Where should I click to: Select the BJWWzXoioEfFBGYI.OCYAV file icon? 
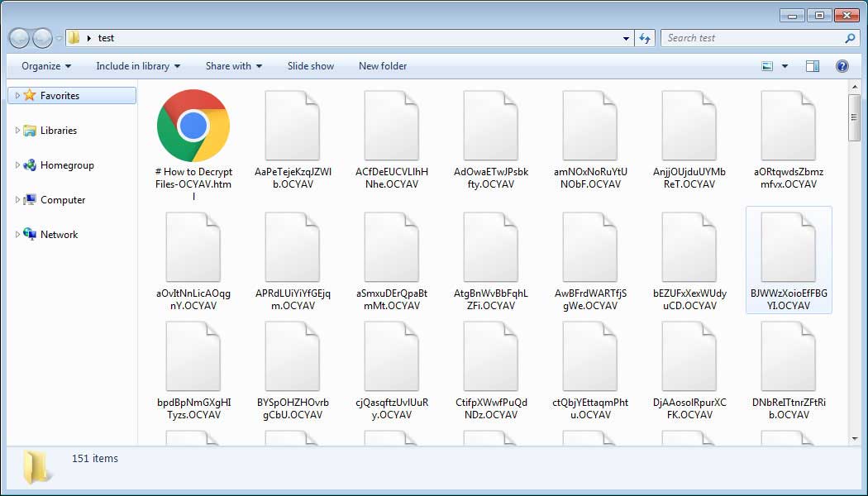coord(789,247)
